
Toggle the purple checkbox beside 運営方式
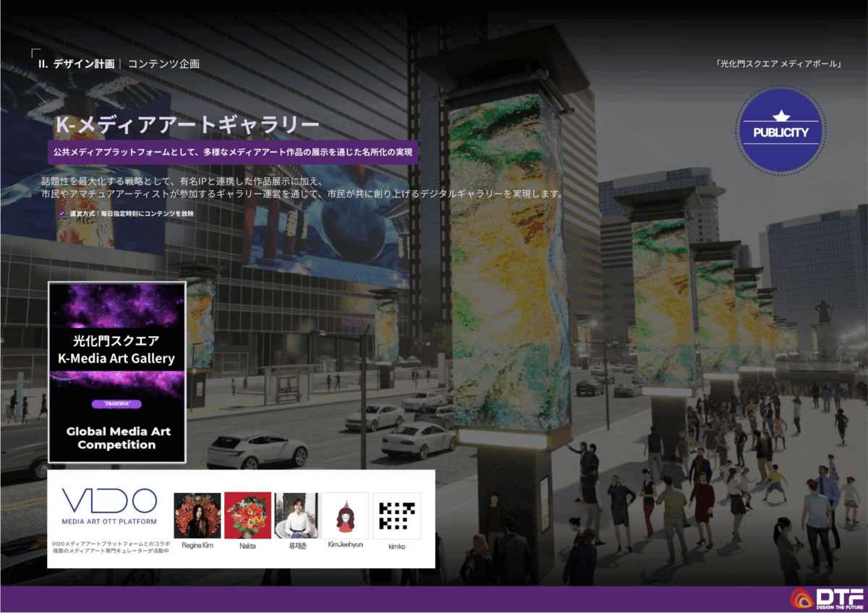[x=62, y=214]
